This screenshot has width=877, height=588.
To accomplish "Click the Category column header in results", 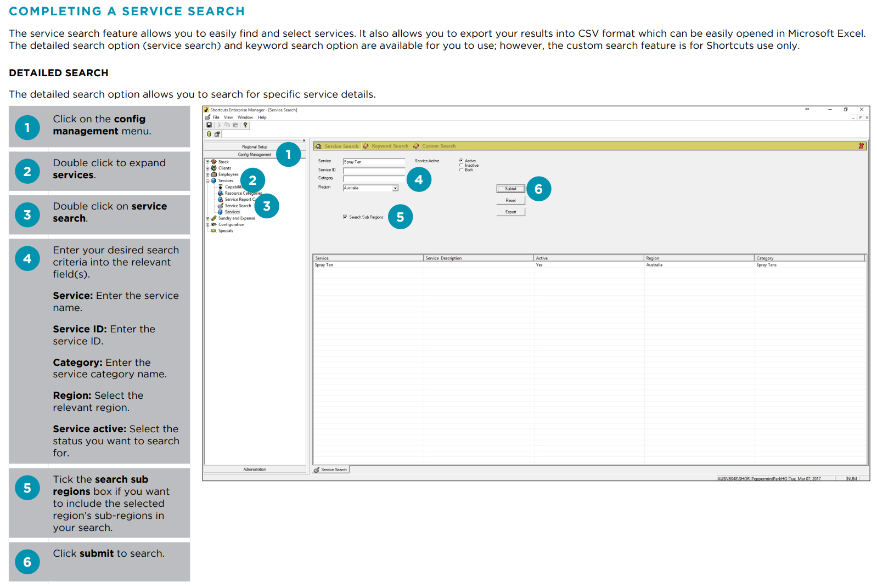I will click(x=809, y=258).
